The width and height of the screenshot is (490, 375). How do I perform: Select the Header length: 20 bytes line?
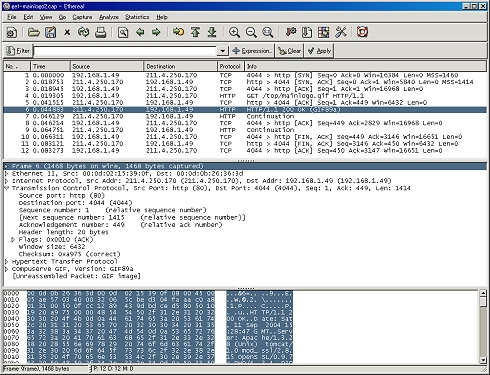click(63, 232)
